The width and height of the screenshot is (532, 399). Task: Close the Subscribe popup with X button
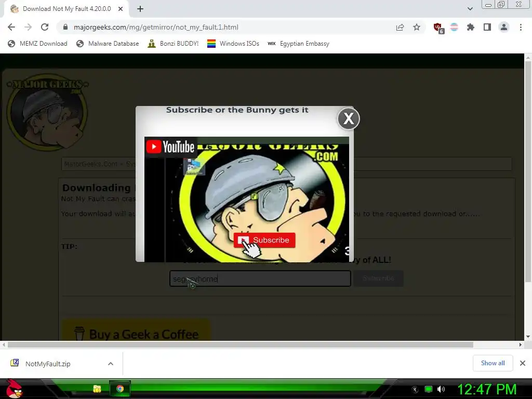pyautogui.click(x=349, y=119)
